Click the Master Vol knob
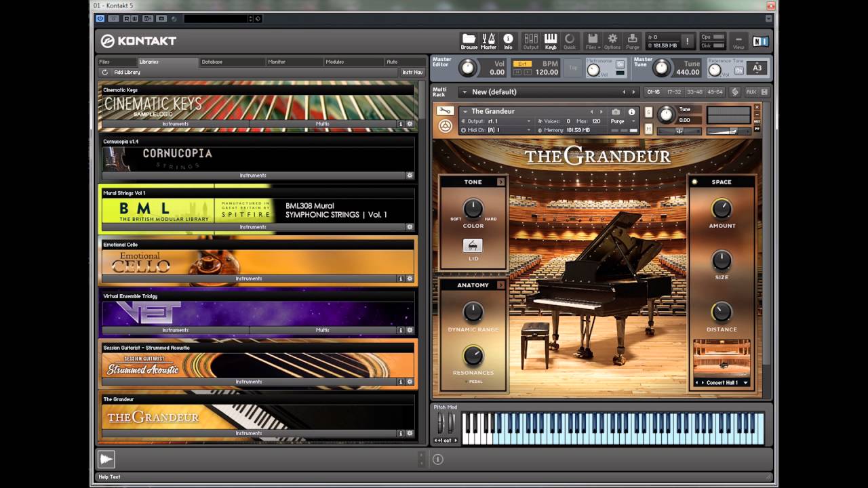868x488 pixels. point(468,68)
